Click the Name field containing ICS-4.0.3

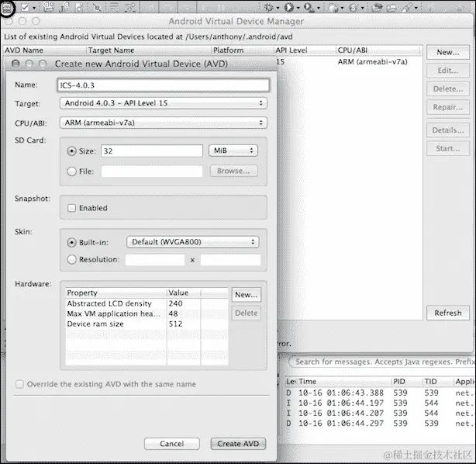tap(164, 85)
